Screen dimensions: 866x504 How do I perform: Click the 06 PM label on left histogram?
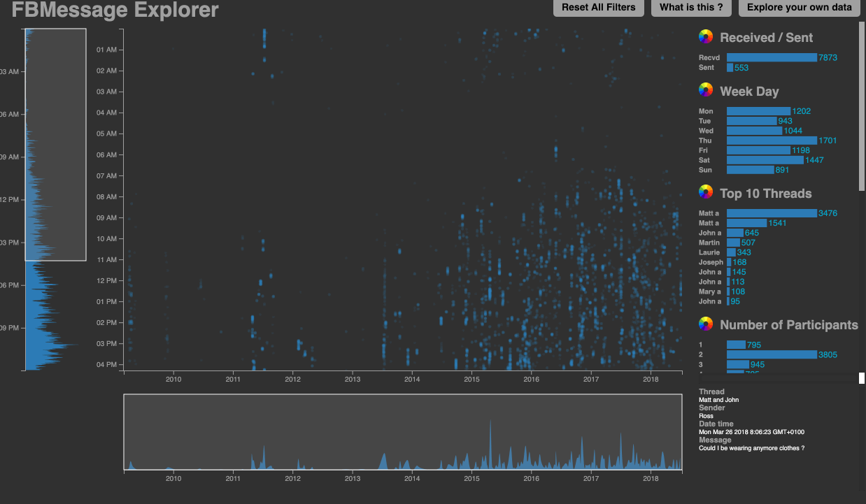10,285
